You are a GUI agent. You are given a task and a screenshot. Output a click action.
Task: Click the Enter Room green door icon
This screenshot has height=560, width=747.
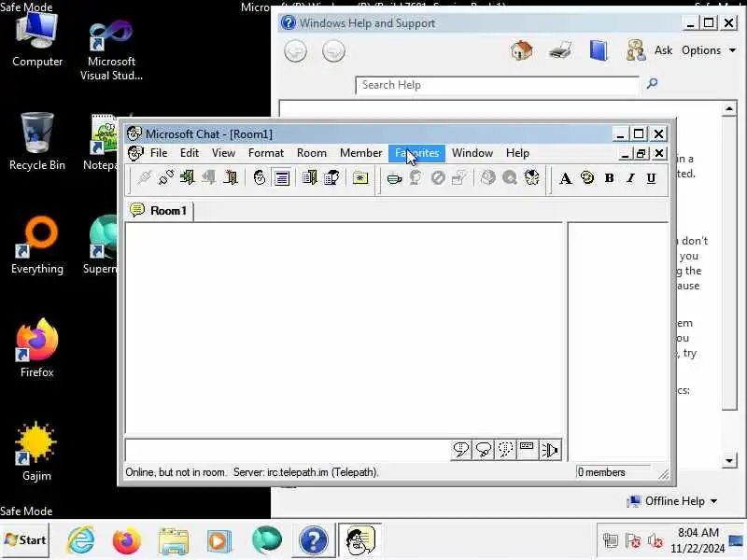point(188,178)
